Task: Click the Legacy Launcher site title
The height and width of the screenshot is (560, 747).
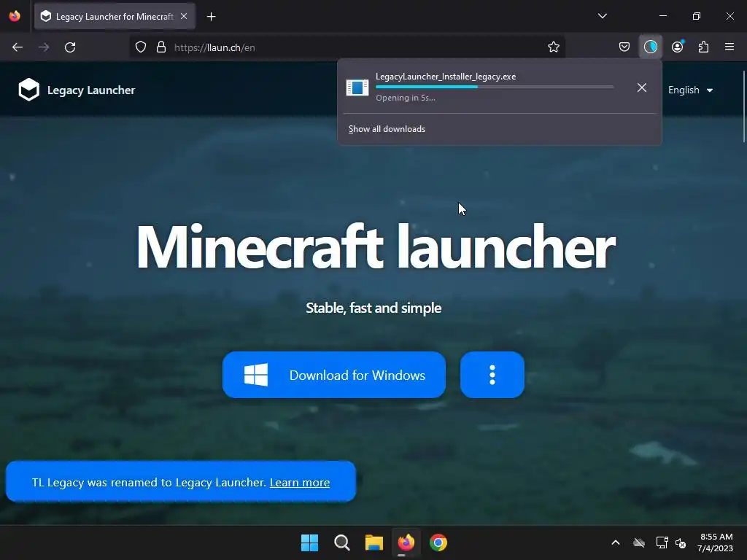Action: [91, 90]
